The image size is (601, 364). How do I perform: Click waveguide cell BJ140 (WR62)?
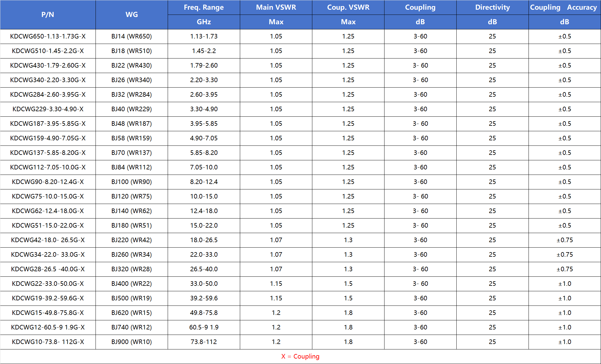point(132,211)
